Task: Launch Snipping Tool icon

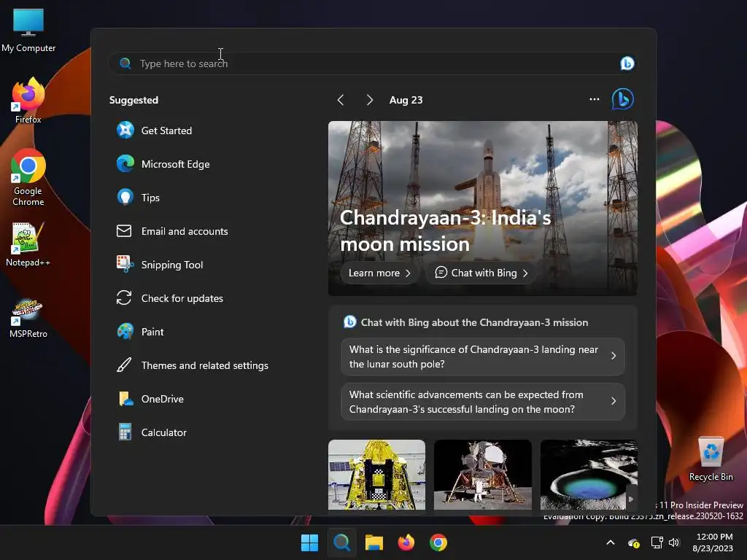Action: coord(125,264)
